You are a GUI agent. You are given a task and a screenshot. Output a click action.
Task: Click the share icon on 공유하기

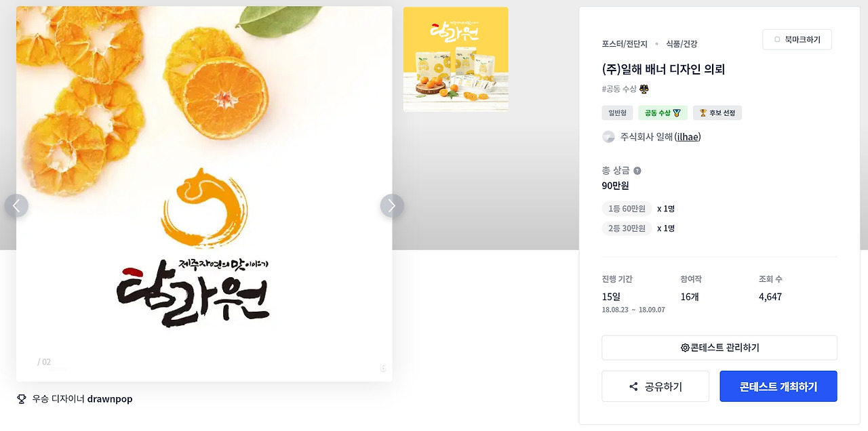coord(633,387)
